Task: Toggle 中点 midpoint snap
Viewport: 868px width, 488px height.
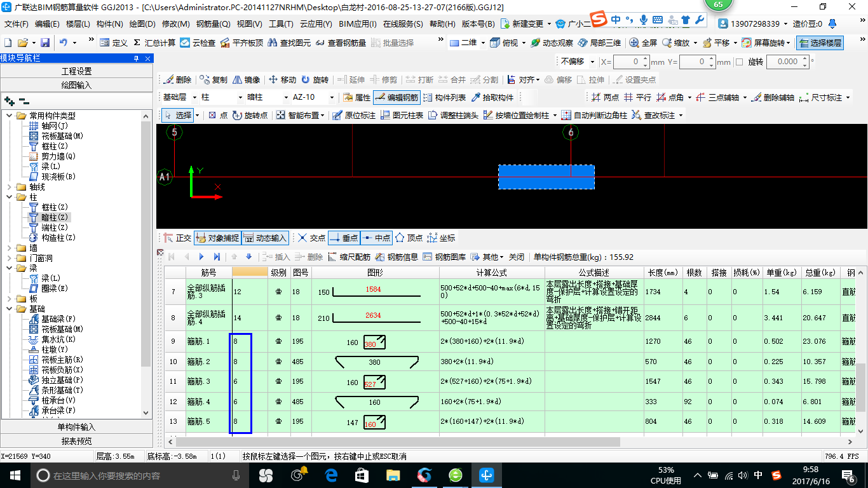Action: (x=376, y=238)
